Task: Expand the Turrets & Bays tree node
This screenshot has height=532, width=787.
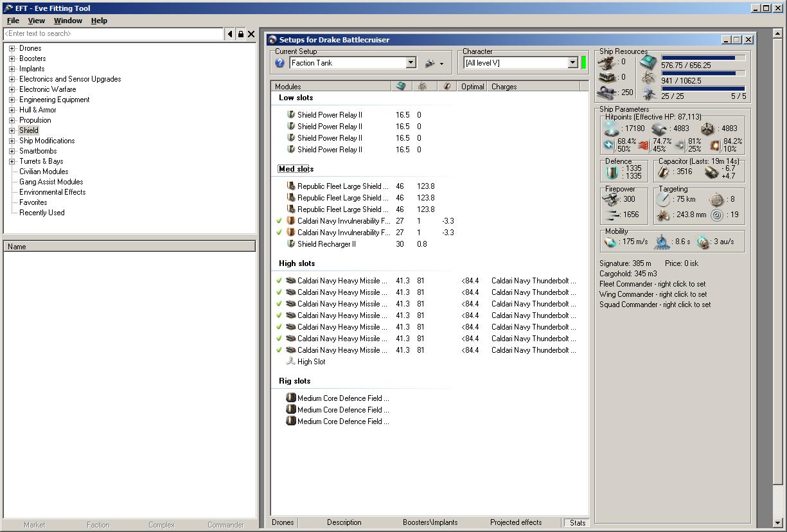Action: tap(12, 161)
